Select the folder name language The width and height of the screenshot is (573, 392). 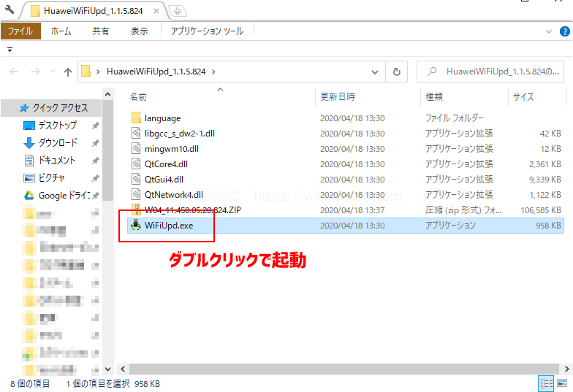tap(162, 118)
